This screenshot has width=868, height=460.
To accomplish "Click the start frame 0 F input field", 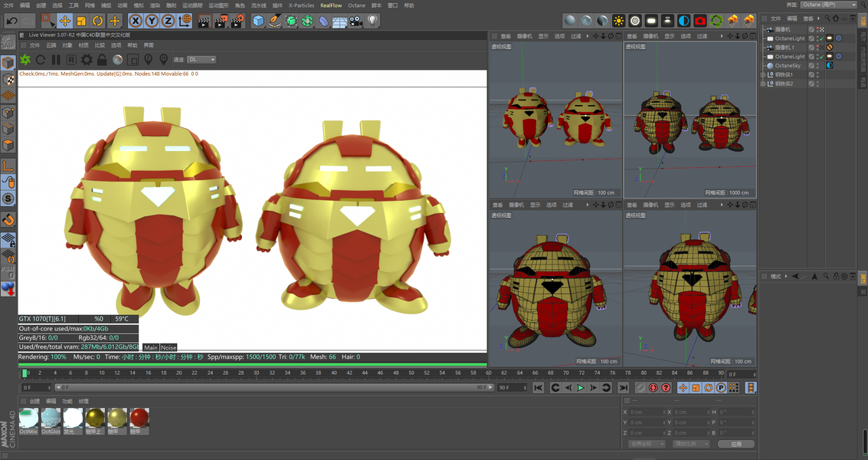I will click(x=37, y=387).
